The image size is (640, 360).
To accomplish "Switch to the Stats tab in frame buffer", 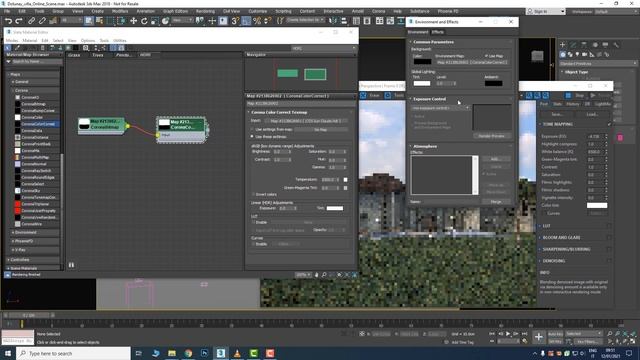I will point(557,104).
